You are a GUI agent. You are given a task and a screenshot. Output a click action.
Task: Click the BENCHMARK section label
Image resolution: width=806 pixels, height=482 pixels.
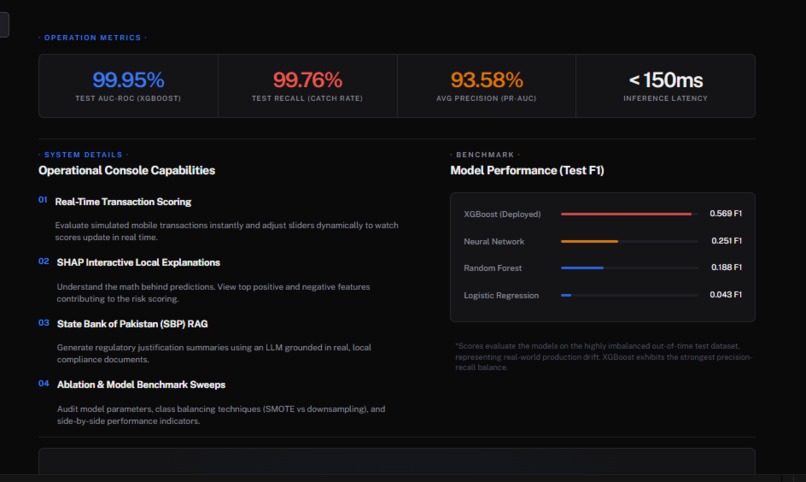485,155
